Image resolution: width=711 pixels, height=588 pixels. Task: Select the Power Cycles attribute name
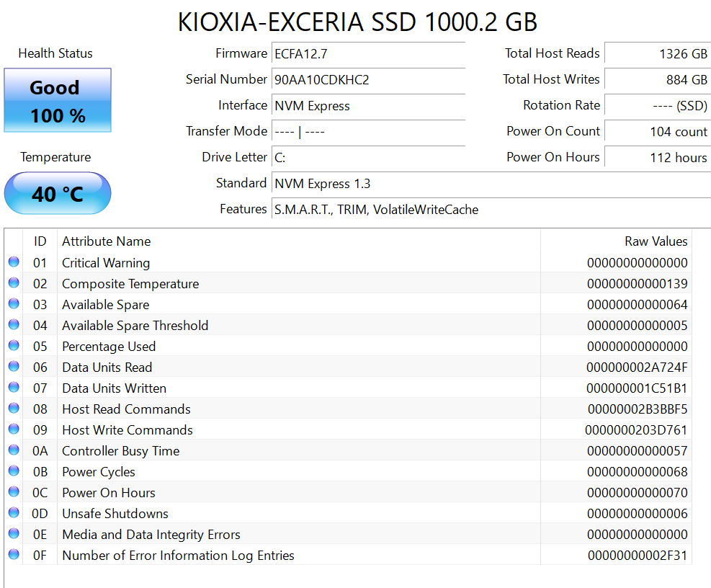point(99,471)
